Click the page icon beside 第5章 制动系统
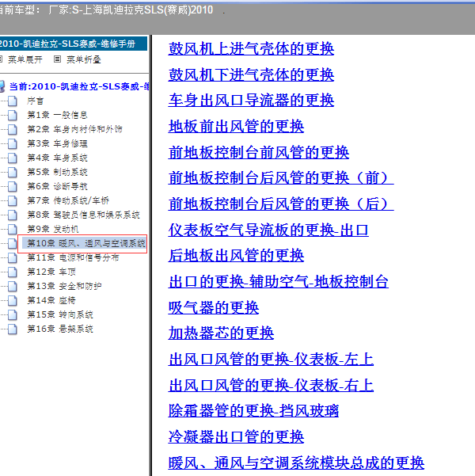The height and width of the screenshot is (476, 475). click(13, 173)
